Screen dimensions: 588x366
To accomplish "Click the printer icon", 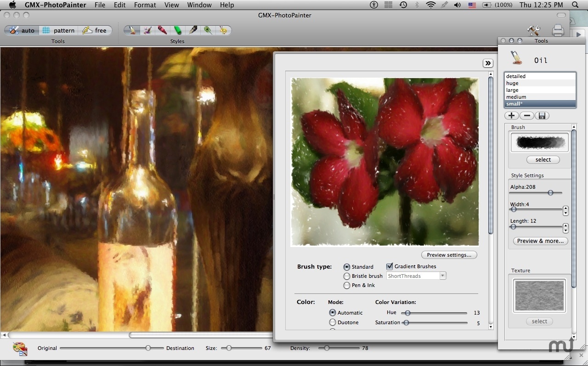I will (558, 30).
